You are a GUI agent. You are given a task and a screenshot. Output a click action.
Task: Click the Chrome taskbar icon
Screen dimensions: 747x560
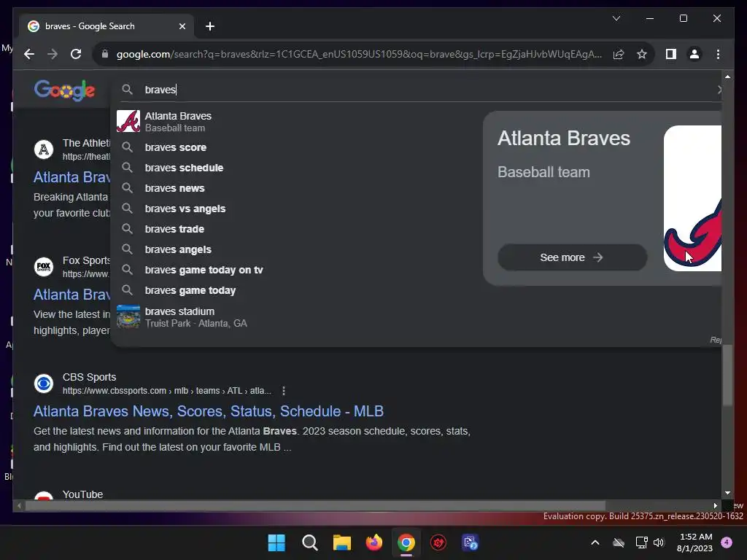(x=406, y=542)
